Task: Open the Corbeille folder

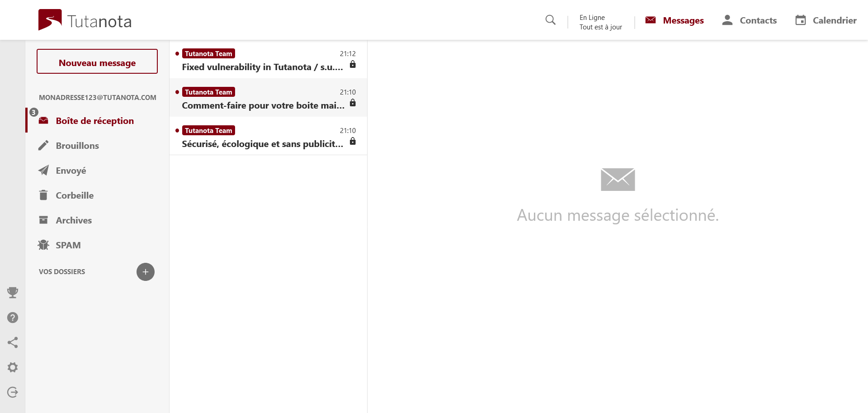Action: pos(75,195)
